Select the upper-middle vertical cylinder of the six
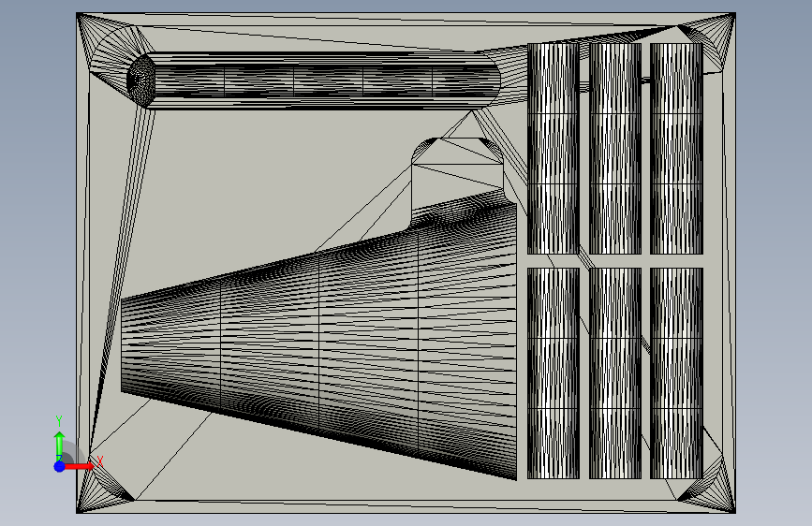The height and width of the screenshot is (526, 812). pos(614,149)
